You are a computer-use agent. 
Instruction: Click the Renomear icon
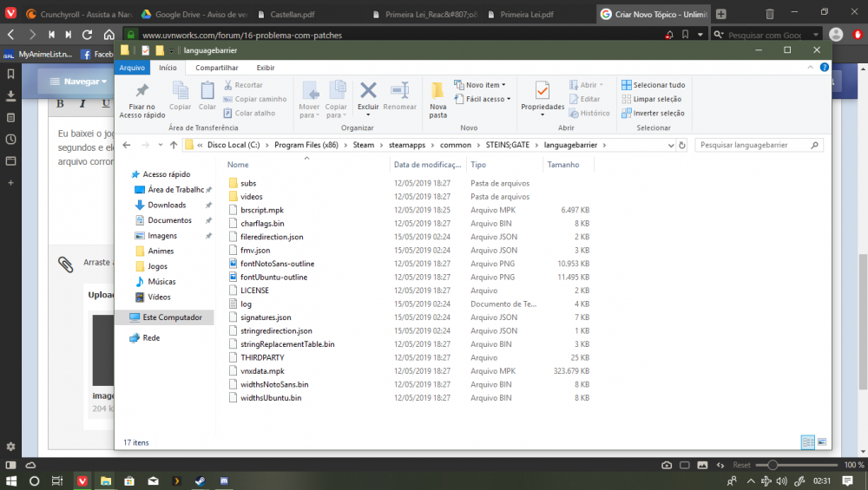(x=399, y=95)
